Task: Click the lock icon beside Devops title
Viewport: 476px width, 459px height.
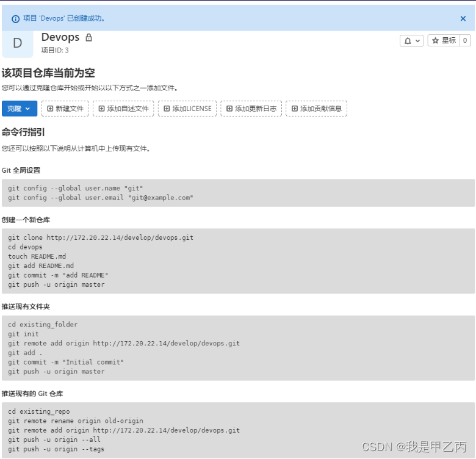Action: point(88,38)
